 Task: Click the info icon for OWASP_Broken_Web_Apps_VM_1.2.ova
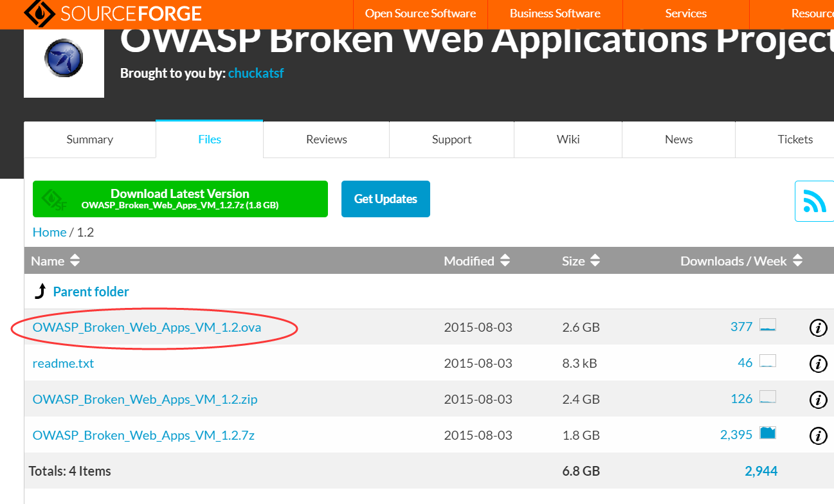[818, 328]
